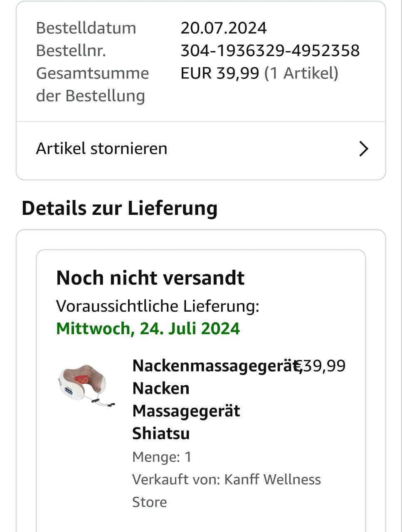Click the order date 20.07.2024
The height and width of the screenshot is (532, 402).
coord(223,28)
